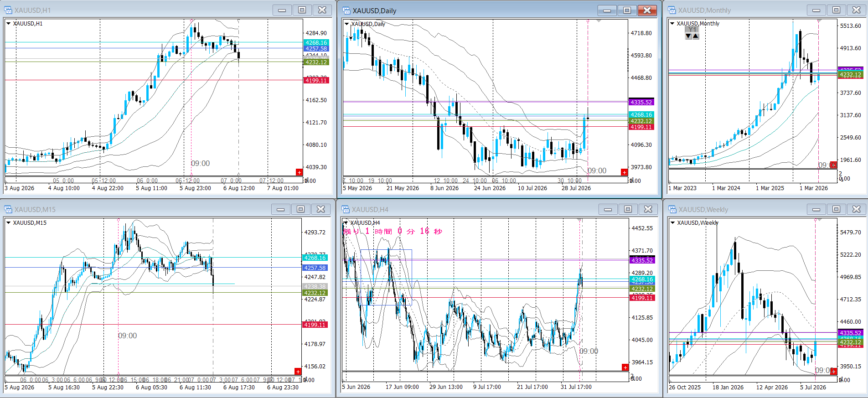The height and width of the screenshot is (398, 868).
Task: Click the chart icon in XAUUSD,H1 title bar
Action: [8, 10]
